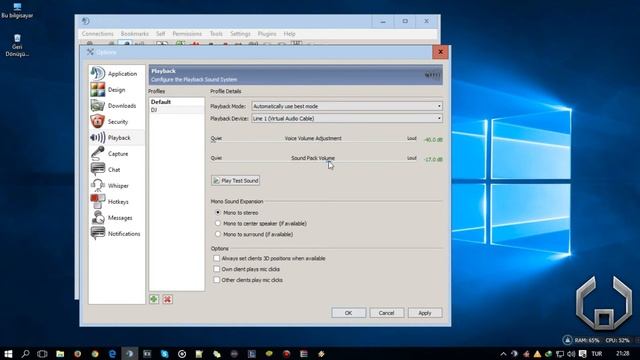Open File Explorer from taskbar
The height and width of the screenshot is (360, 640).
[x=60, y=354]
